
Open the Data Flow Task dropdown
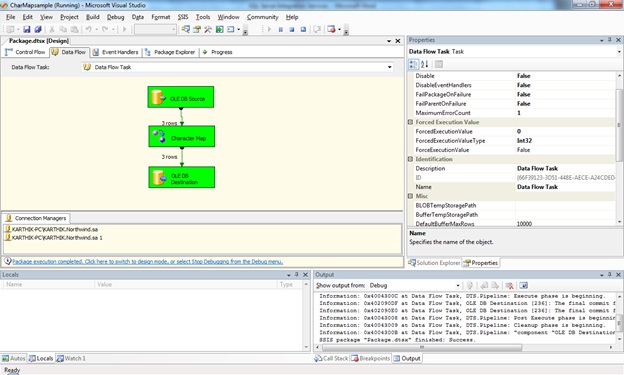(390, 67)
